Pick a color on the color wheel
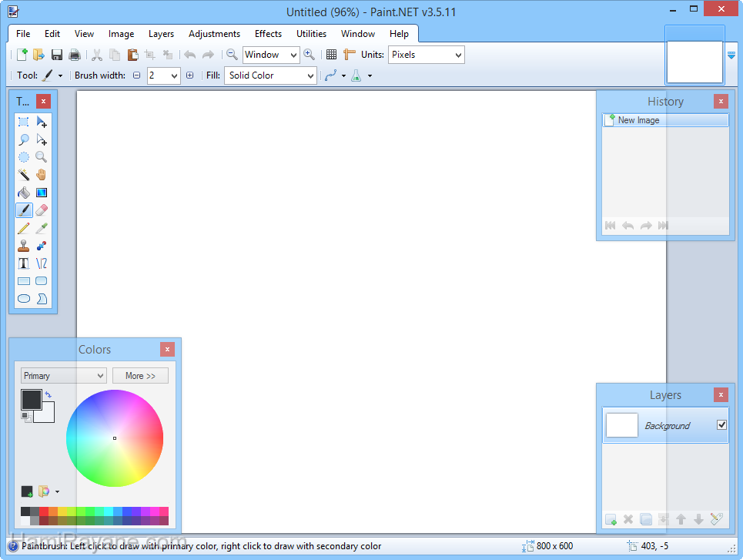The image size is (743, 560). click(x=115, y=438)
